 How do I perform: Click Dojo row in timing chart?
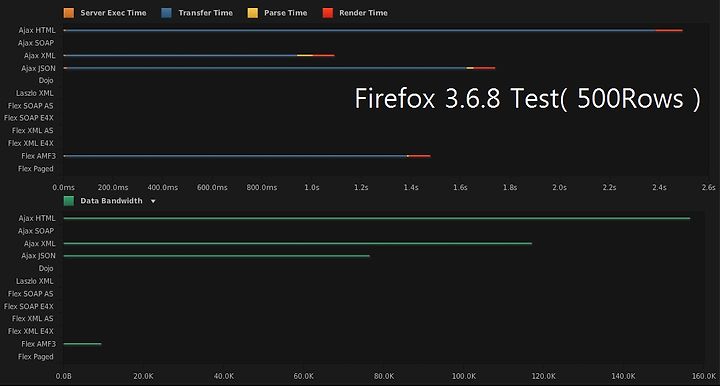46,80
